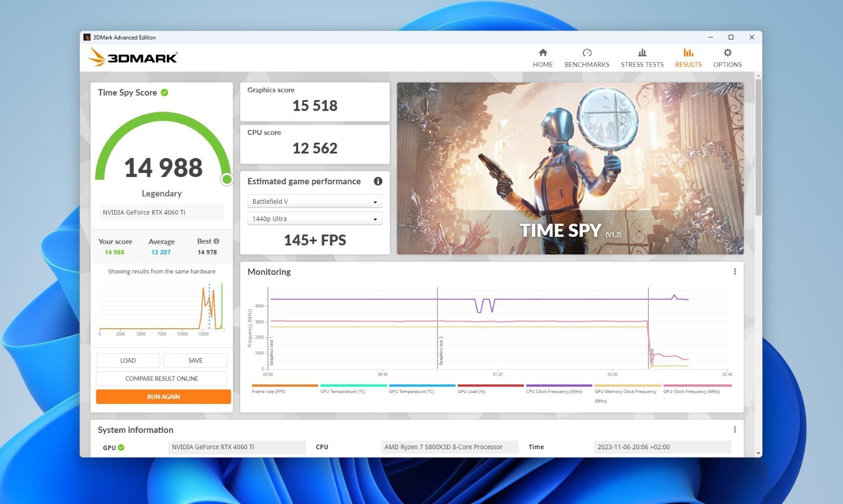Click info icon beside Best score
Image resolution: width=843 pixels, height=504 pixels.
pyautogui.click(x=216, y=241)
